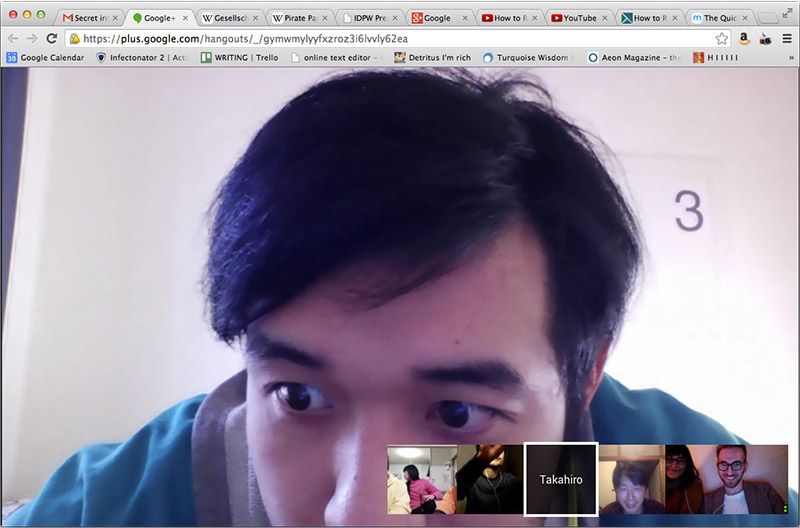Click the browser back arrow
This screenshot has height=528, width=800.
click(11, 38)
